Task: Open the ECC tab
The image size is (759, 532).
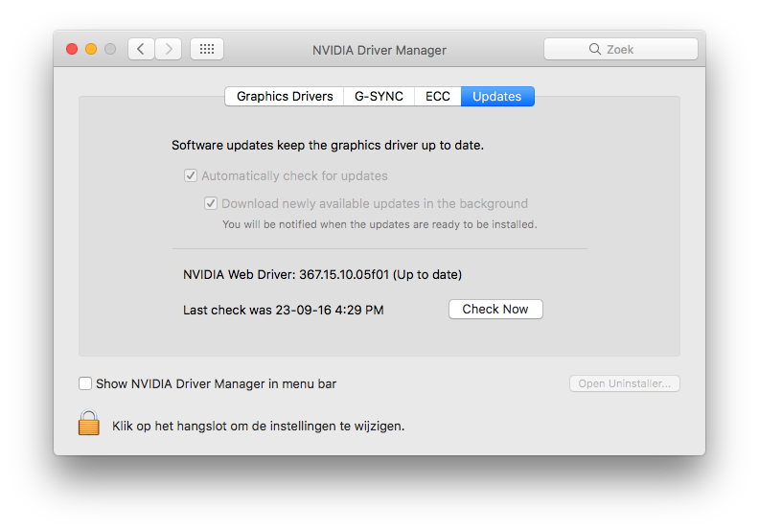Action: click(438, 96)
